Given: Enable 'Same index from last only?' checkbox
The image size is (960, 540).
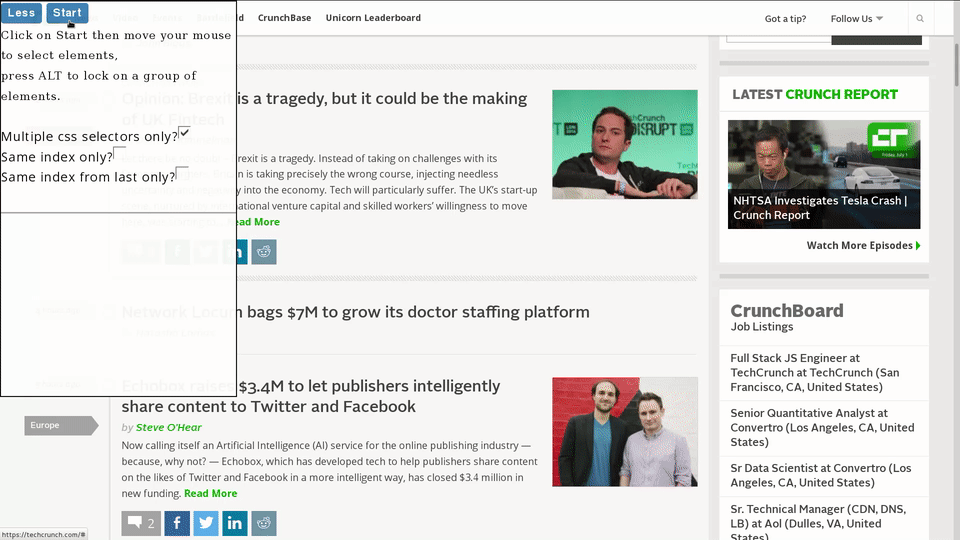Looking at the screenshot, I should (182, 172).
